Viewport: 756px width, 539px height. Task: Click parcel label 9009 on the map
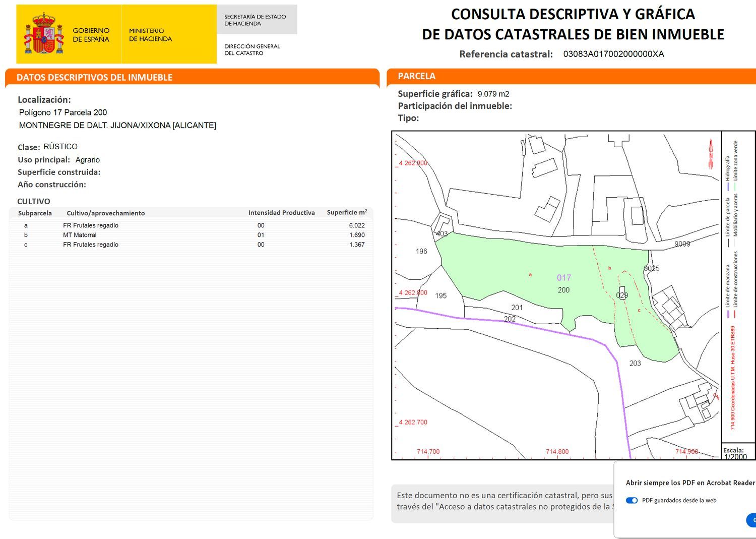coord(682,244)
